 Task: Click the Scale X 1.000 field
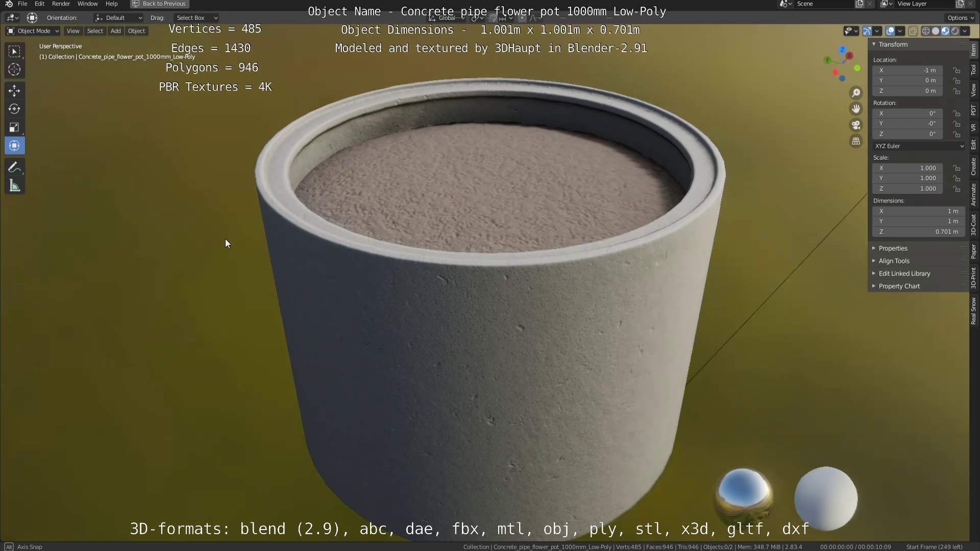908,168
